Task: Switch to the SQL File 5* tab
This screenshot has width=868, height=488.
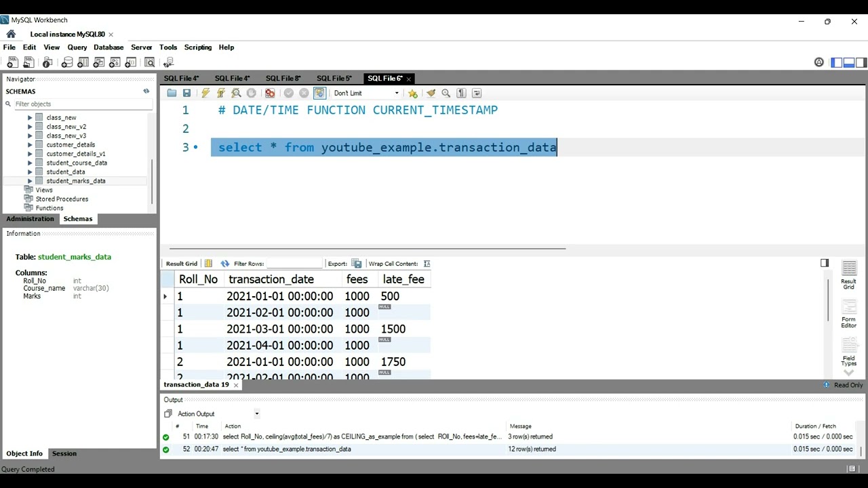Action: (334, 79)
